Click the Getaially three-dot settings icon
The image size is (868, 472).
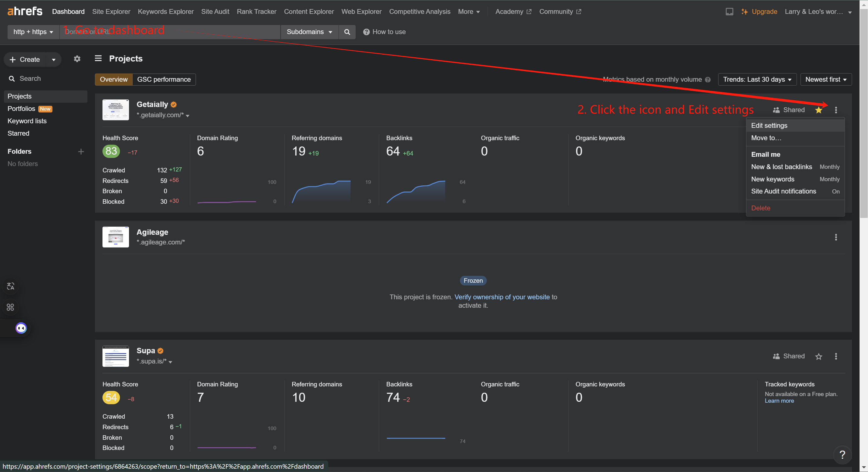836,110
